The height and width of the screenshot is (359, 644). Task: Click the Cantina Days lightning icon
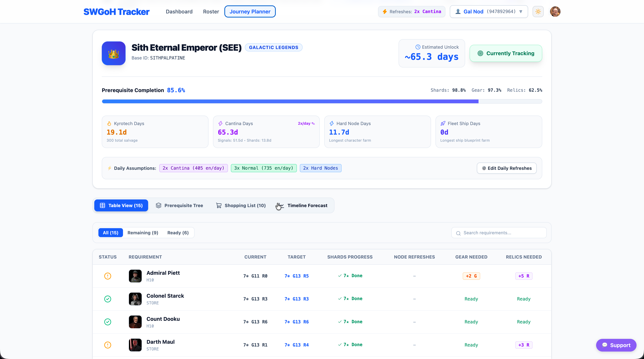click(x=220, y=124)
